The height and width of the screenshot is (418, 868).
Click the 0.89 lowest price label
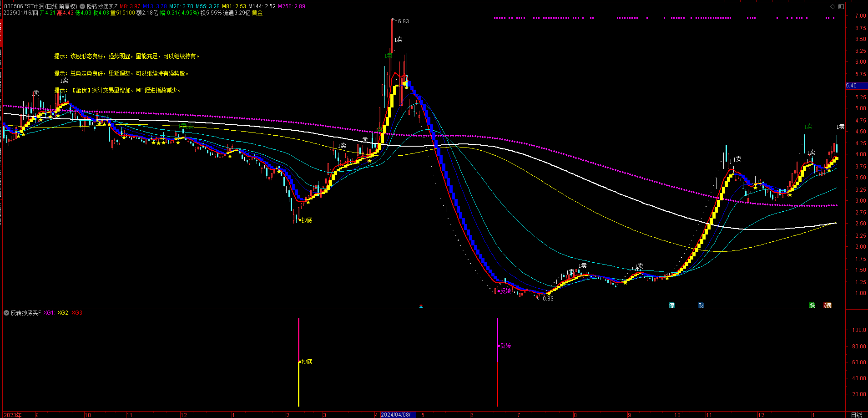point(548,299)
